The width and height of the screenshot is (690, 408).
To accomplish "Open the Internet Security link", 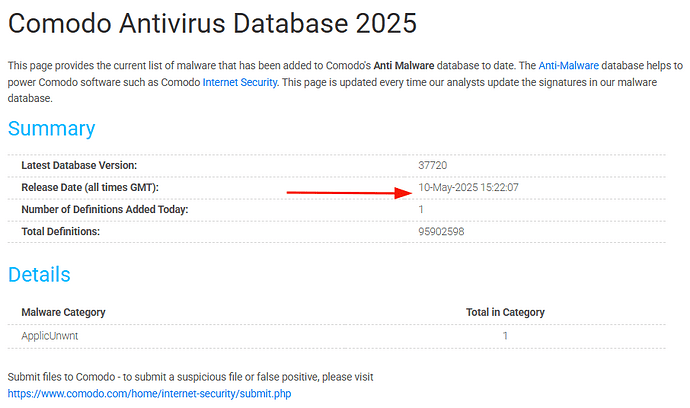I will 239,82.
